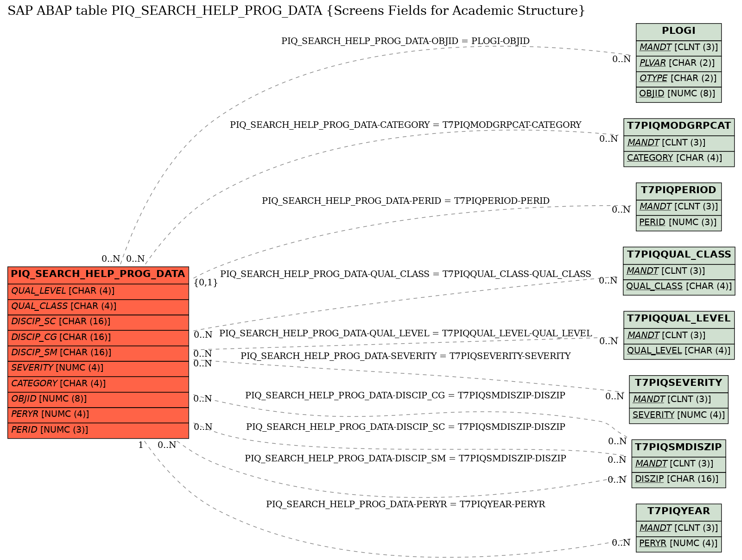Click the PERYR = T7PIQYEAR-PERYR relation label
This screenshot has width=742, height=560.
(x=406, y=504)
